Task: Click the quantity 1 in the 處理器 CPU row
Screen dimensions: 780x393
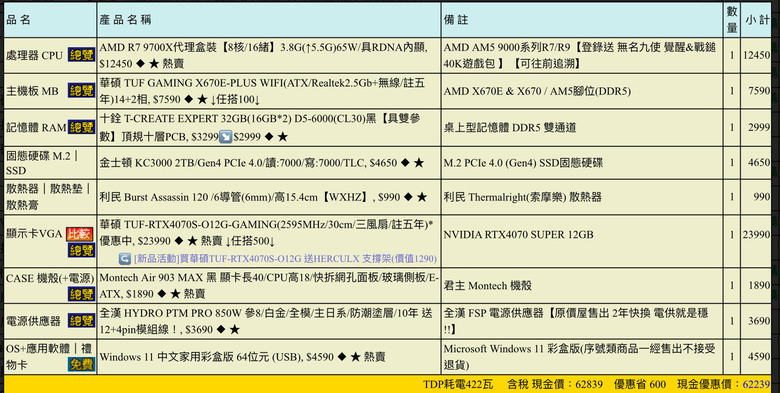Action: 732,55
